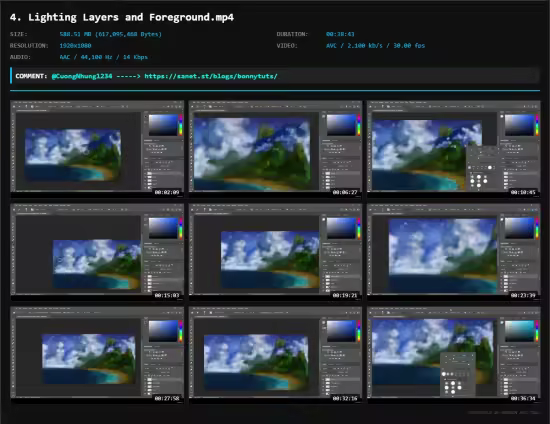Open the thumbnail stamped 00:02:09
Screen dimensions: 550x424
(97, 148)
